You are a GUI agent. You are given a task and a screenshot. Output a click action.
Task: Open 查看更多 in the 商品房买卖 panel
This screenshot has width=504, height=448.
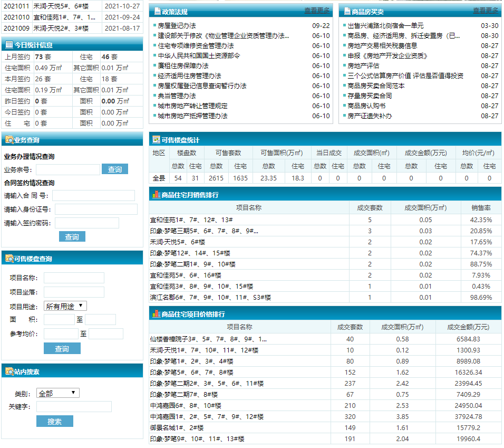486,11
